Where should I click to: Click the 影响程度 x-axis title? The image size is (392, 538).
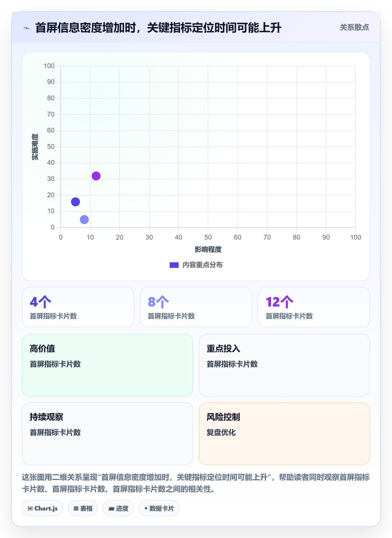(208, 249)
